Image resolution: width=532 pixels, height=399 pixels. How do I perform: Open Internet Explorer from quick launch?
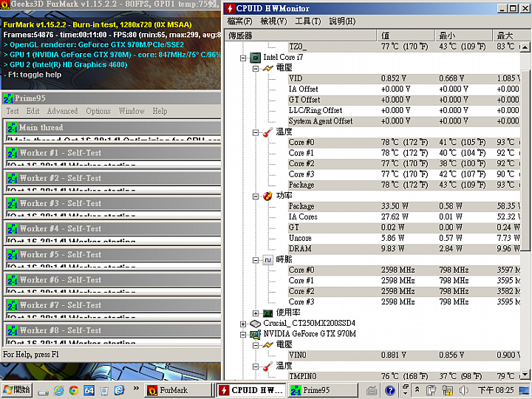58,390
